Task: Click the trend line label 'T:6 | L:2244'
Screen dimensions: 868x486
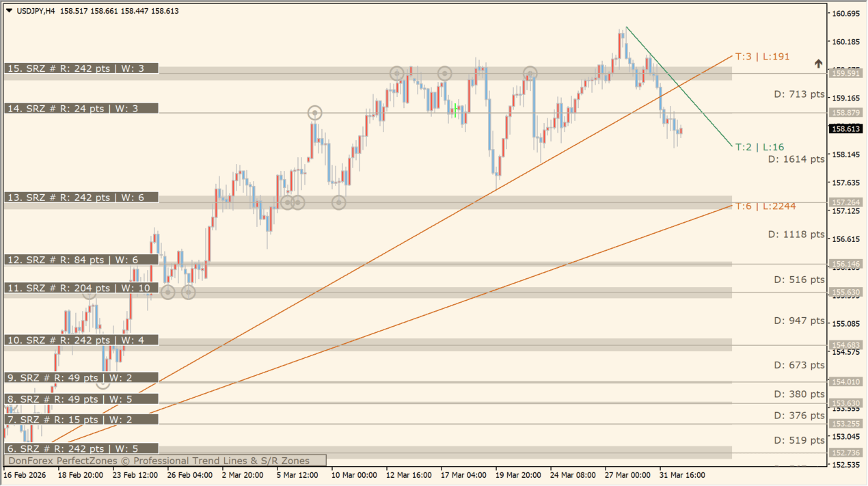Action: (x=765, y=206)
